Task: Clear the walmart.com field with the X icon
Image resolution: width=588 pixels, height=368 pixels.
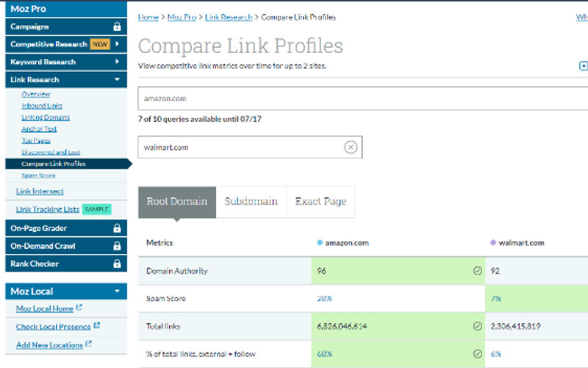Action: pos(351,147)
